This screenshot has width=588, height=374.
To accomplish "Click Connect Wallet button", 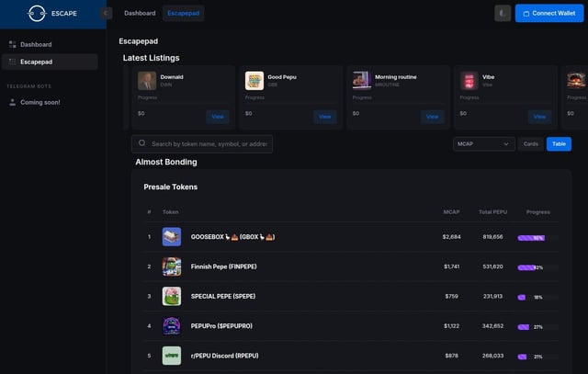I will (549, 13).
